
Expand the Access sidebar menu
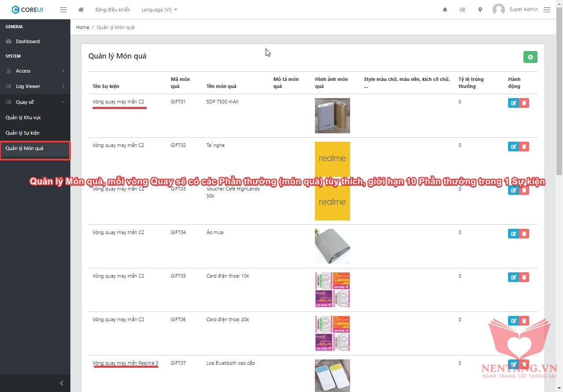pos(35,71)
